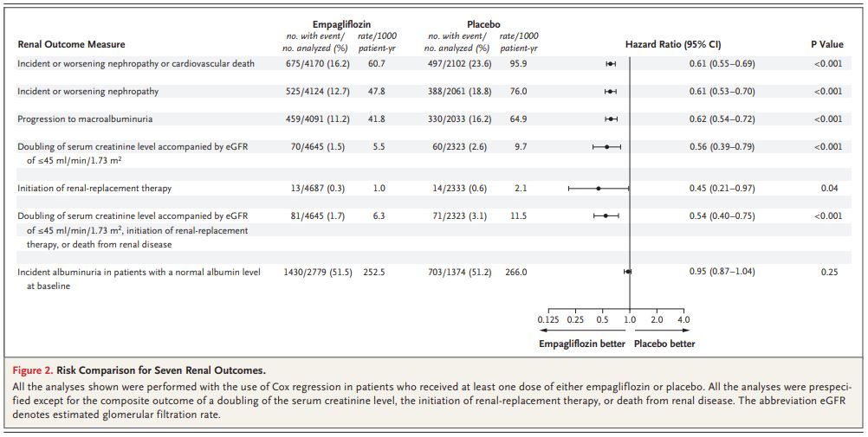868x437 pixels.
Task: Select the "Empagliflozin" column heading
Action: [336, 24]
